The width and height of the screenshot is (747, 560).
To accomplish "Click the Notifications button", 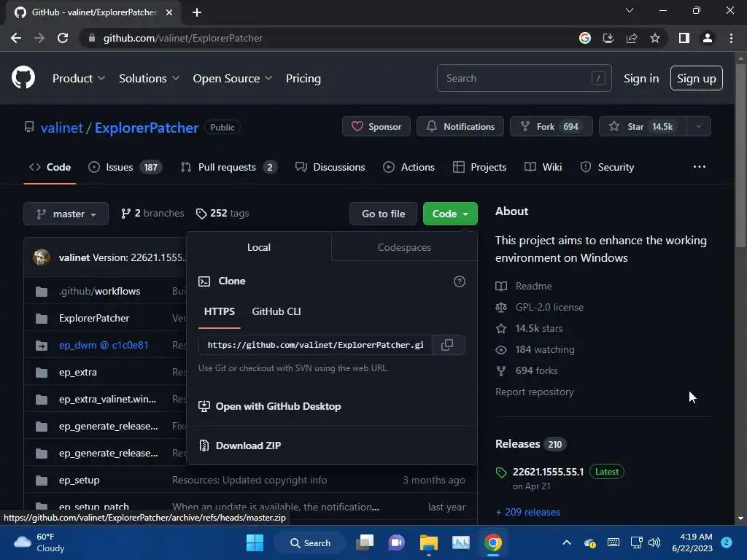I will (x=460, y=127).
